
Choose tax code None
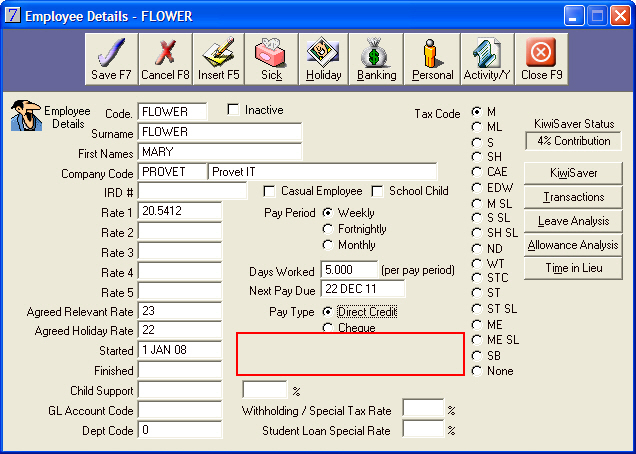pyautogui.click(x=477, y=371)
